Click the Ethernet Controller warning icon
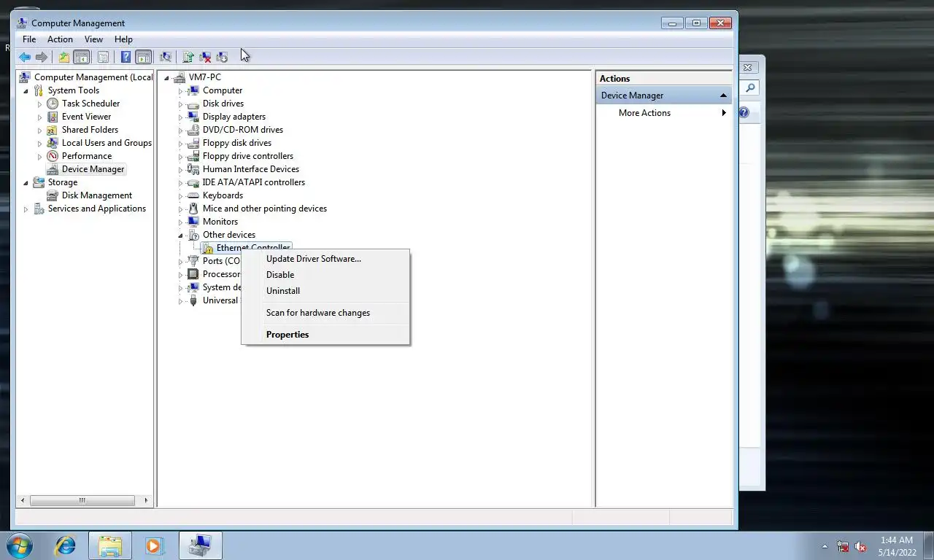This screenshot has height=560, width=934. (207, 249)
